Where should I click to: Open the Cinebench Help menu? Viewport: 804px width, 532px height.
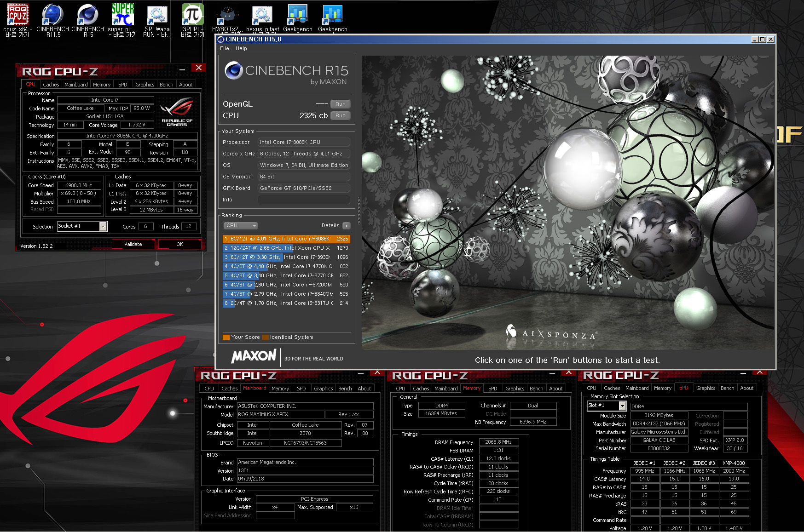[241, 48]
